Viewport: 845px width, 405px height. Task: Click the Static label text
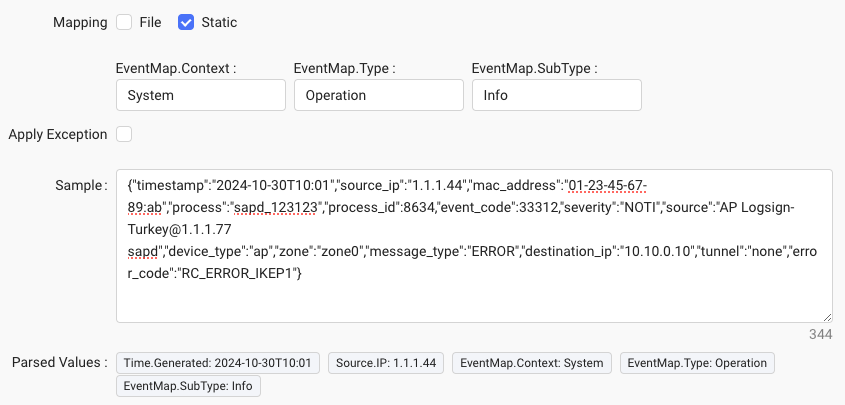tap(218, 22)
